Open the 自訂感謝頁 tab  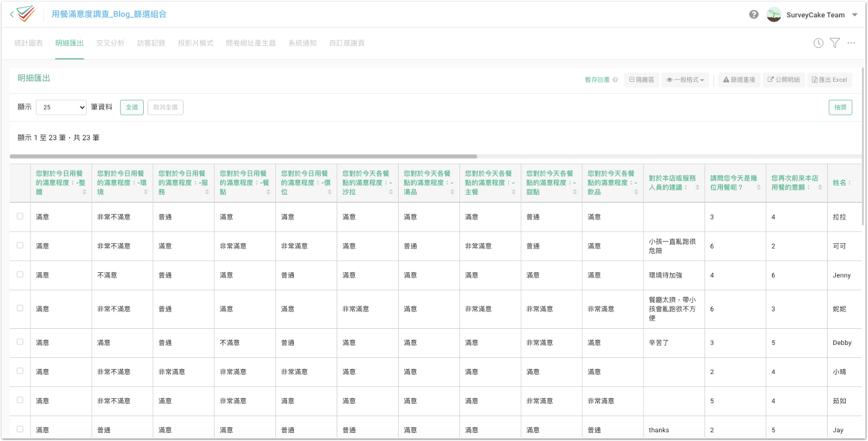pos(347,43)
